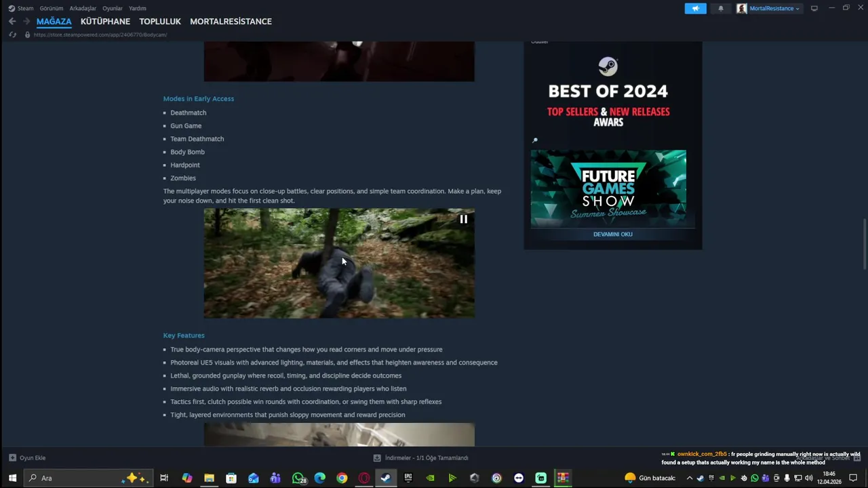Reload the store page
Screen dimensions: 868x488
[12, 35]
